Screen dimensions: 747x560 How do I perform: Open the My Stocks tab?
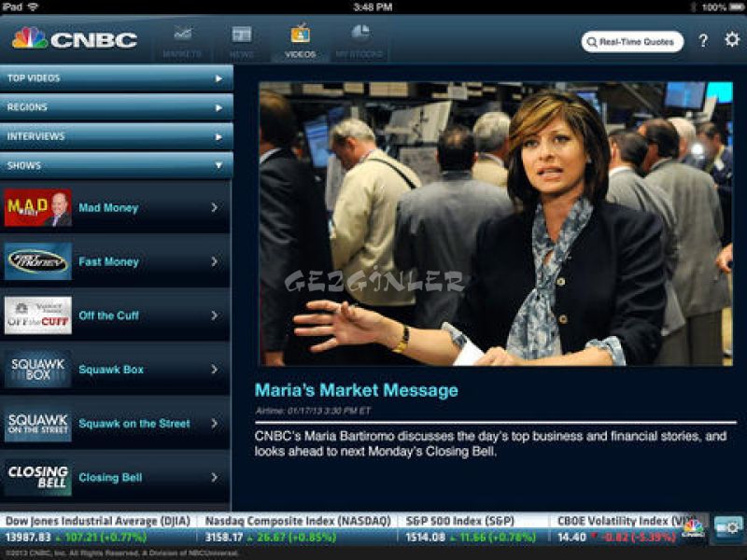tap(359, 42)
